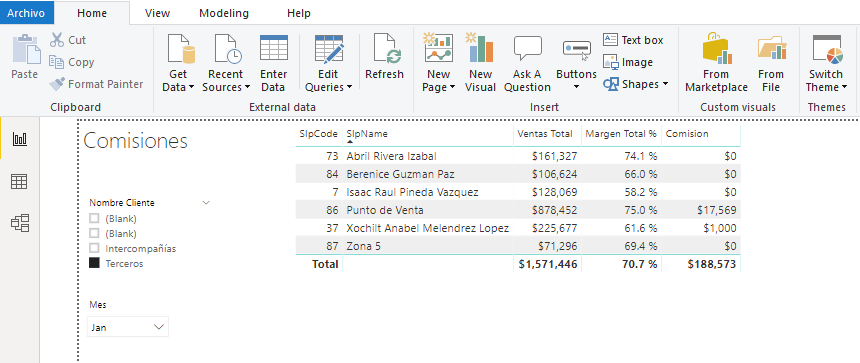Click the Comisiones title text
The width and height of the screenshot is (860, 363).
135,141
